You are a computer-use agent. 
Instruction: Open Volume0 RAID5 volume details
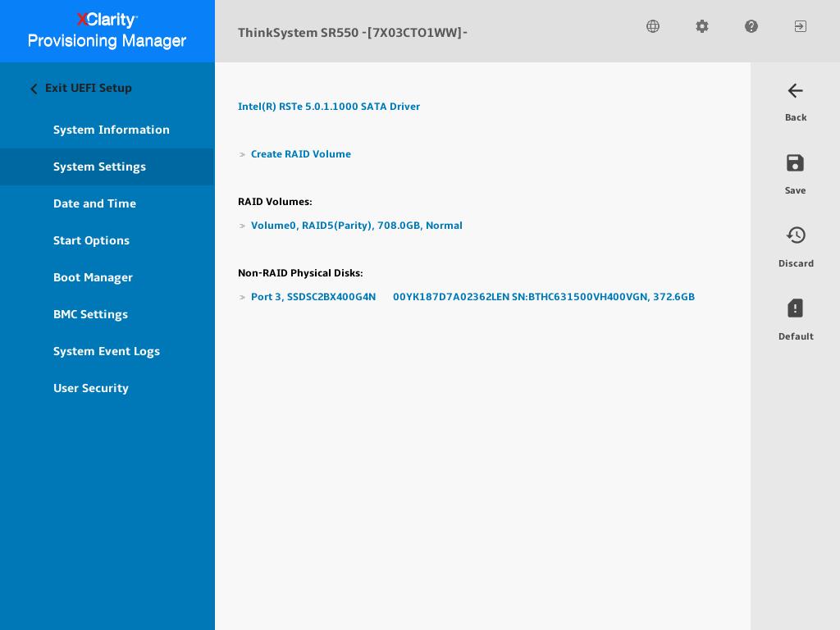point(356,226)
